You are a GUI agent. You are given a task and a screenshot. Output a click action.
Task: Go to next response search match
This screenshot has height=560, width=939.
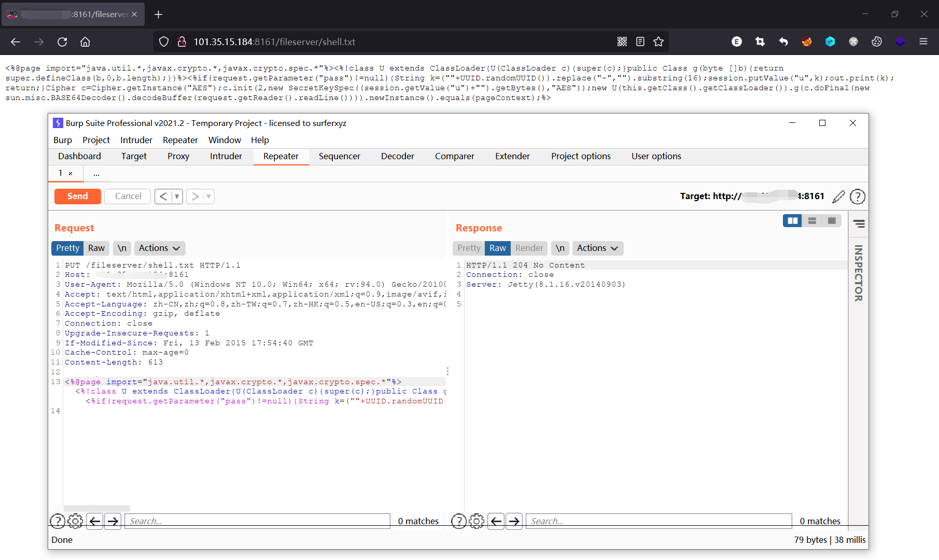pyautogui.click(x=514, y=521)
